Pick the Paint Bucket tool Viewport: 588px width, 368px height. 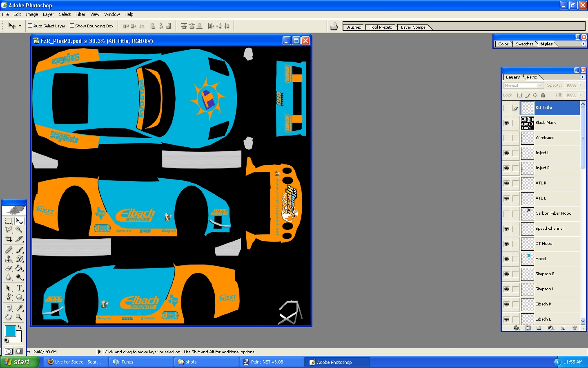click(19, 268)
